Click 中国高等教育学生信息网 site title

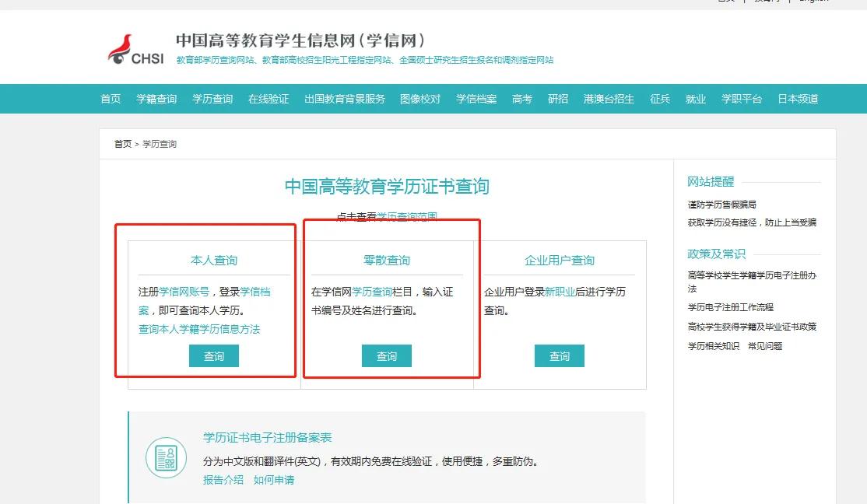[x=300, y=40]
